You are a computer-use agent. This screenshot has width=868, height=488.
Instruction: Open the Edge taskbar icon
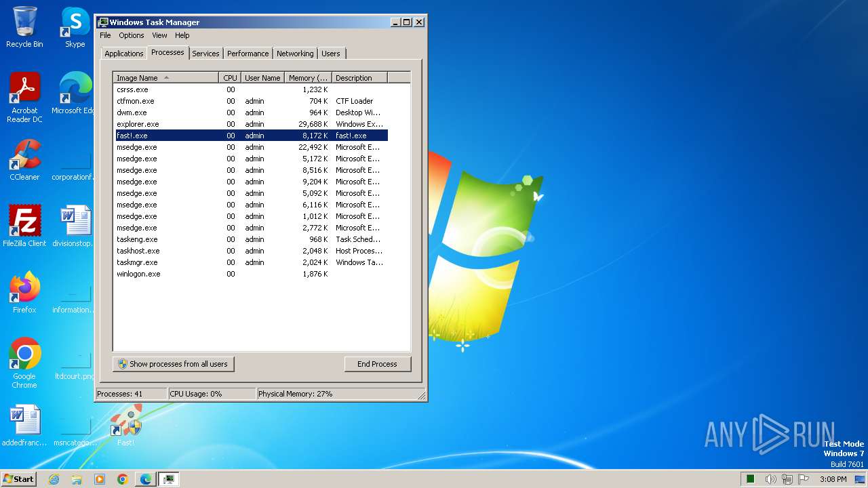pos(146,479)
